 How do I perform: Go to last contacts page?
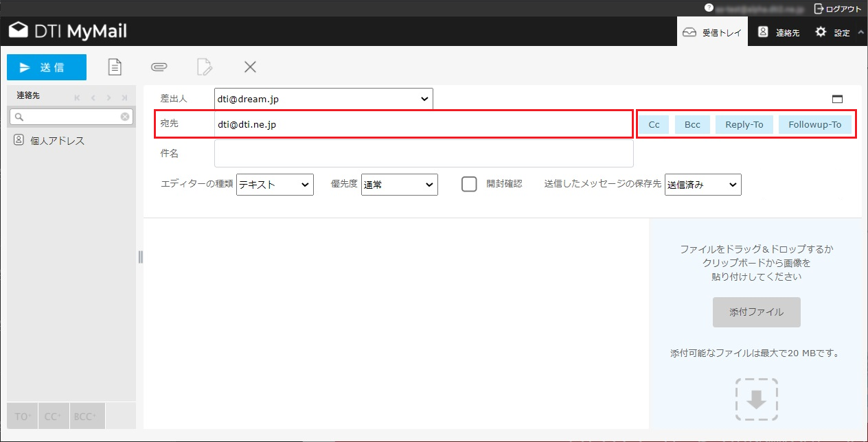click(124, 97)
